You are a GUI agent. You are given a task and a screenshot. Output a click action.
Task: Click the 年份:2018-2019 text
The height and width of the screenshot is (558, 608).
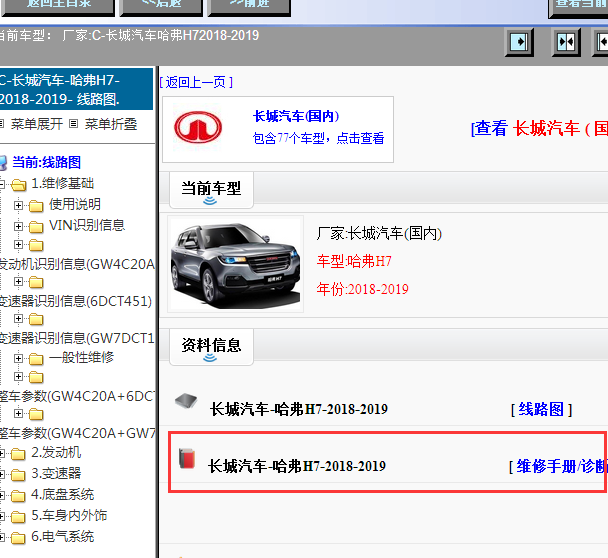coord(363,289)
